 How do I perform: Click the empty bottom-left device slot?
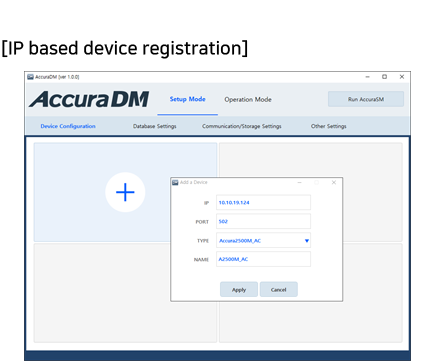(125, 293)
